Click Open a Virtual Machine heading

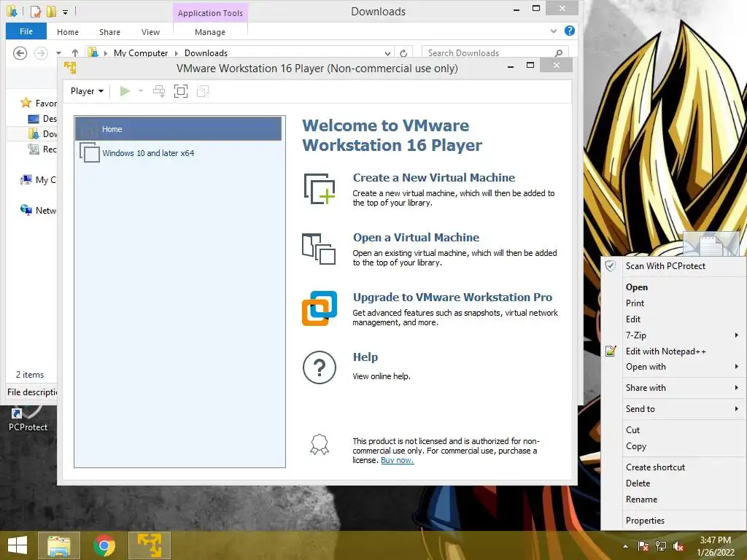[x=416, y=237]
